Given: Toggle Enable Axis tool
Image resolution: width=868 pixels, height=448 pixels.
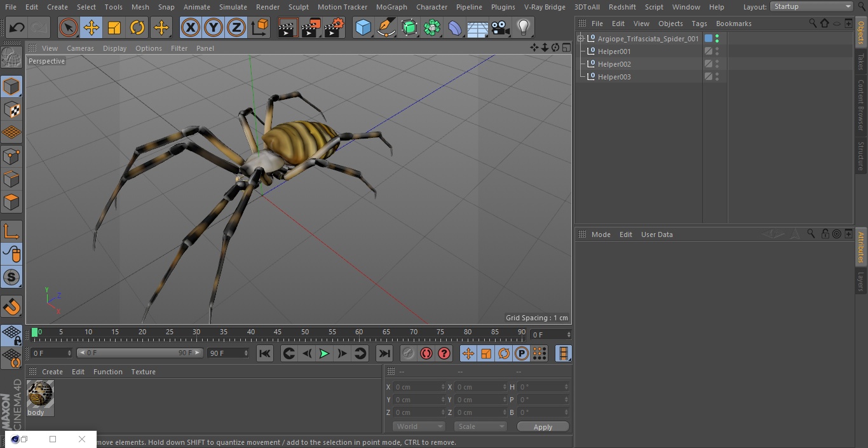Looking at the screenshot, I should pyautogui.click(x=11, y=231).
